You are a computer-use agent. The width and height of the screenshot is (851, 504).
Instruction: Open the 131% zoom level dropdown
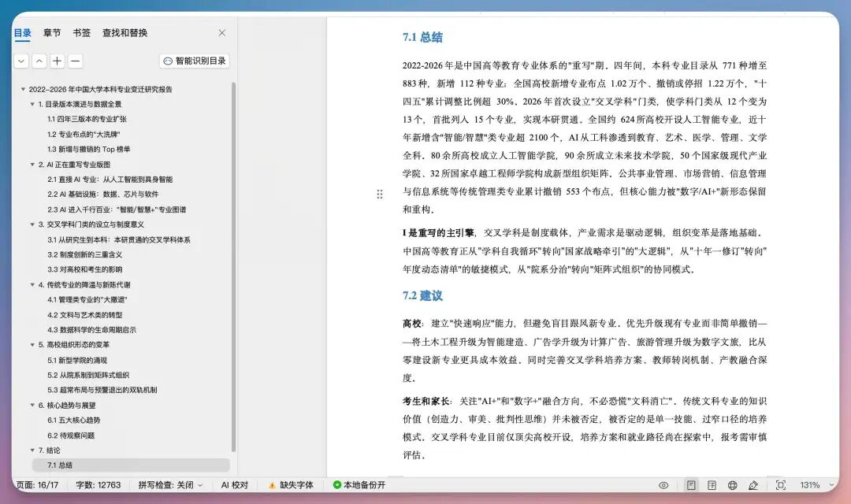click(831, 485)
